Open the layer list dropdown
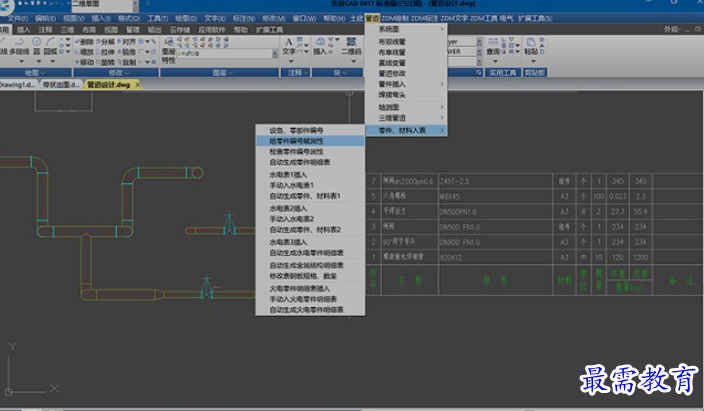The image size is (704, 411). point(275,53)
